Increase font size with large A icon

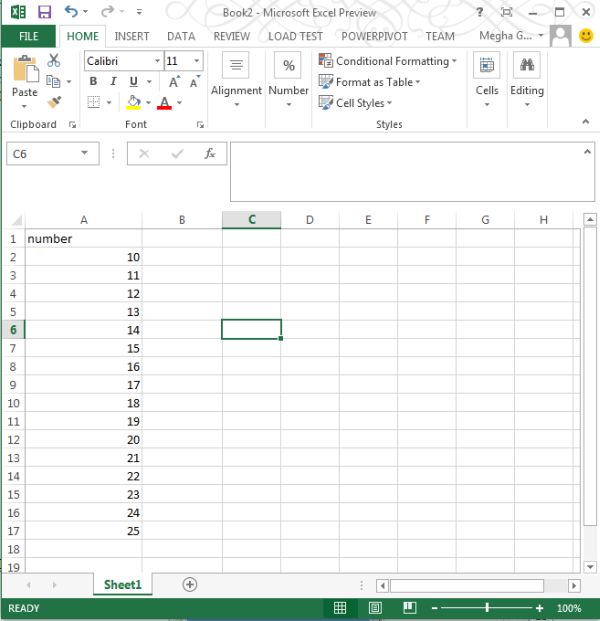174,82
